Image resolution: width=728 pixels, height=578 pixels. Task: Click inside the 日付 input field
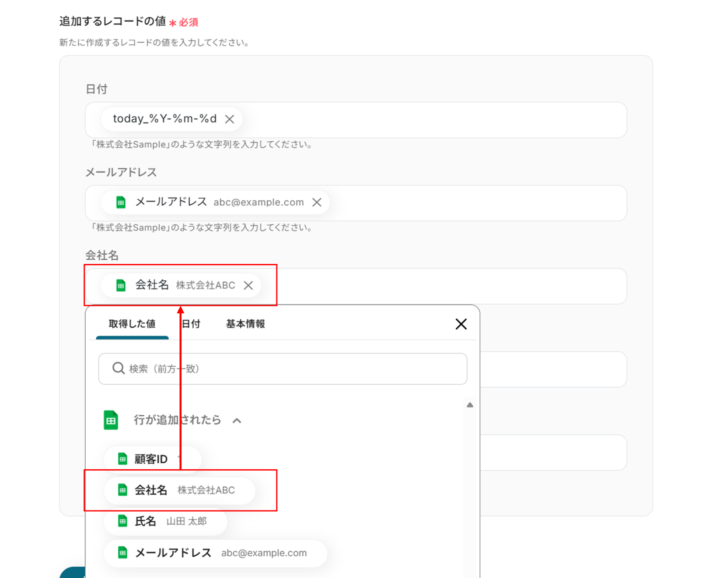tap(427, 120)
